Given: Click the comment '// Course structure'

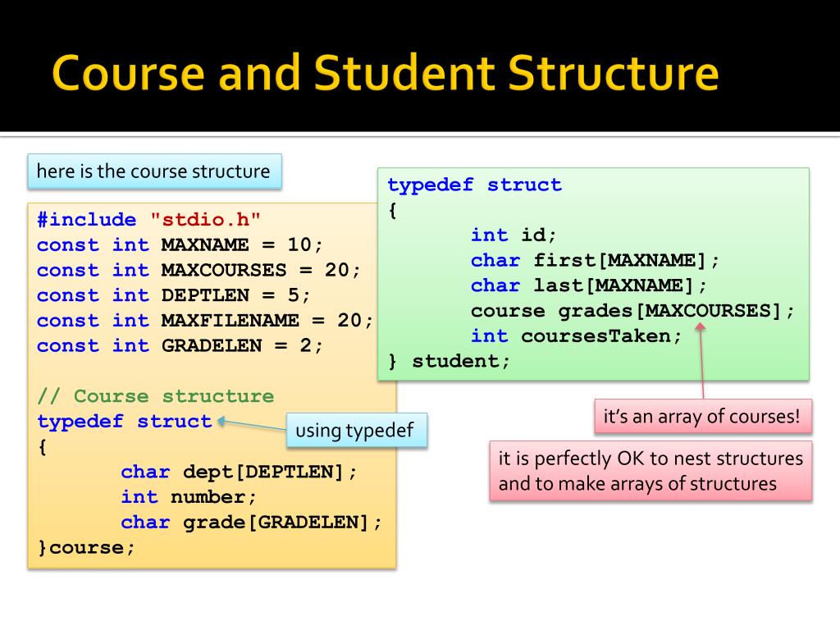Looking at the screenshot, I should click(x=155, y=396).
